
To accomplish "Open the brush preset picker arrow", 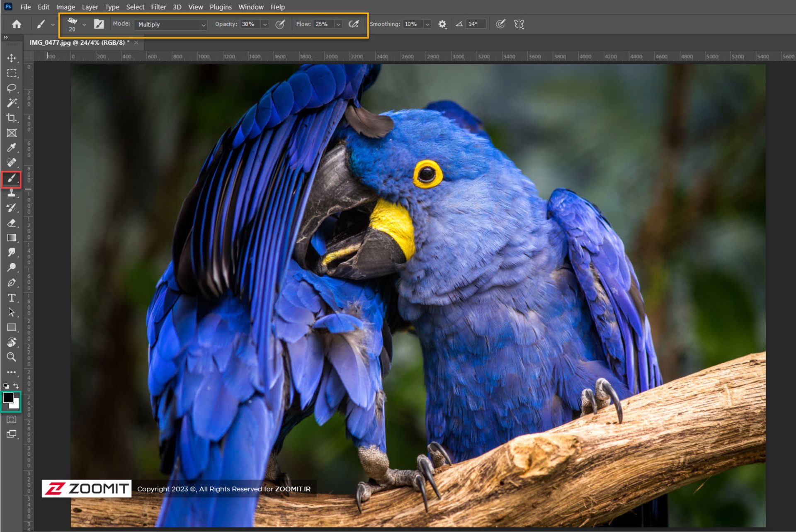I will click(x=84, y=25).
